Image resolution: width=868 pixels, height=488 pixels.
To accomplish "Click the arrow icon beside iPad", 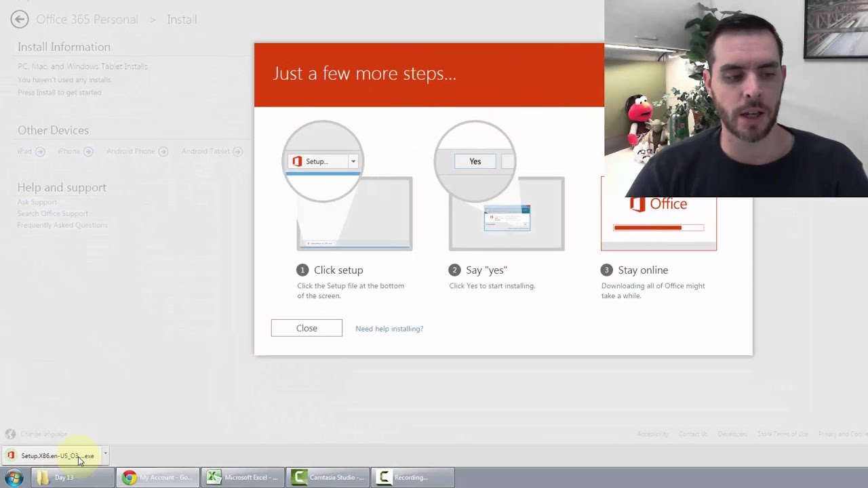I will (40, 152).
